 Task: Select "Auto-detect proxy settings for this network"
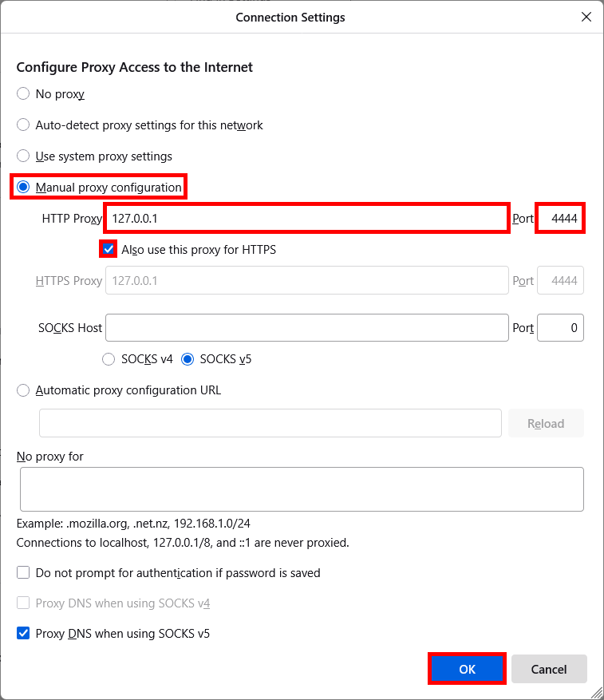(x=22, y=125)
